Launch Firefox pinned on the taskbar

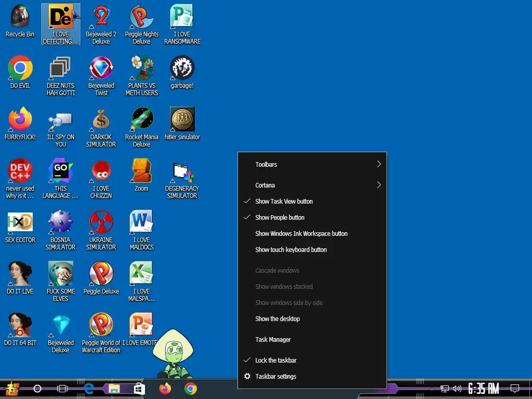tap(165, 389)
